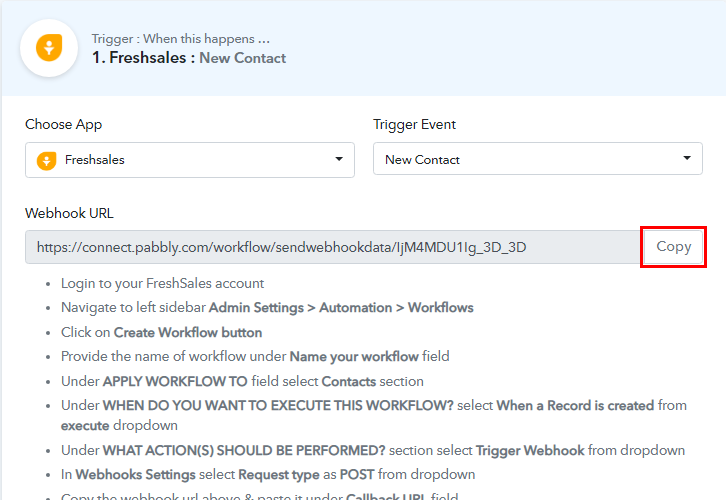Click the small Freshsales icon in Choose App box

[x=46, y=160]
